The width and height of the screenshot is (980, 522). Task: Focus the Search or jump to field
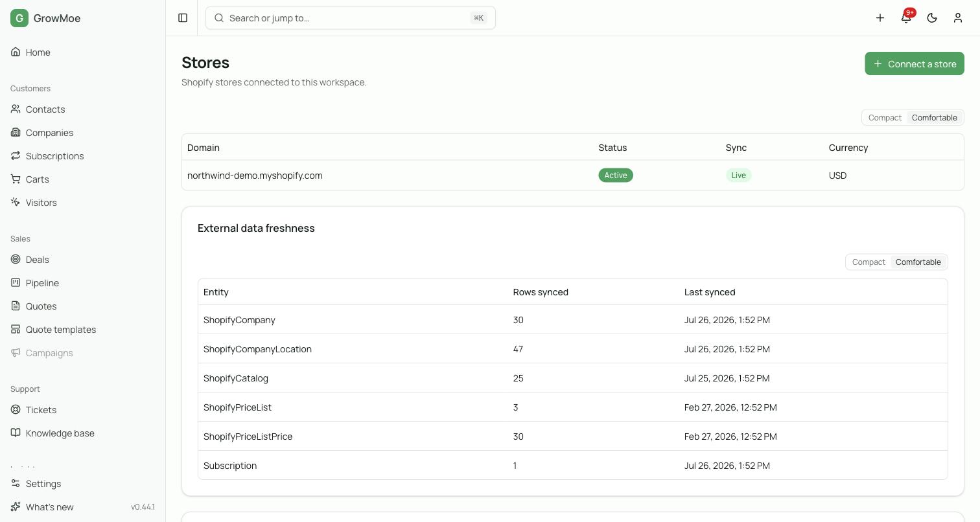click(351, 18)
